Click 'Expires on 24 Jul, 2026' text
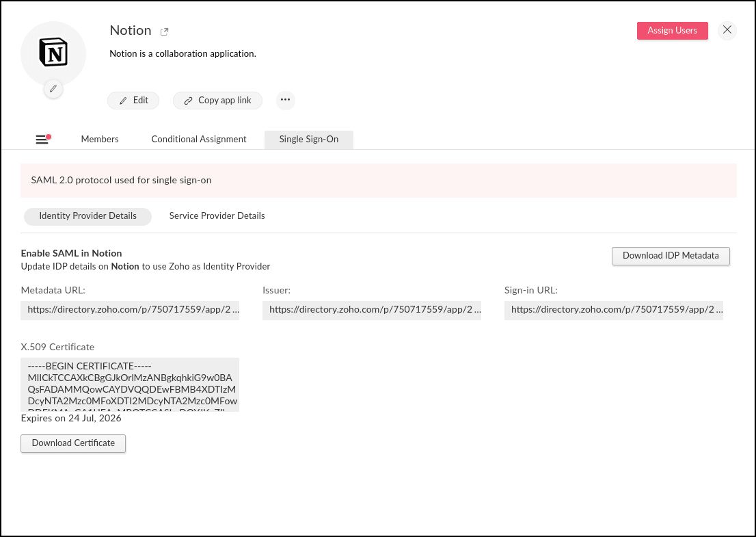The height and width of the screenshot is (537, 756). click(x=71, y=418)
